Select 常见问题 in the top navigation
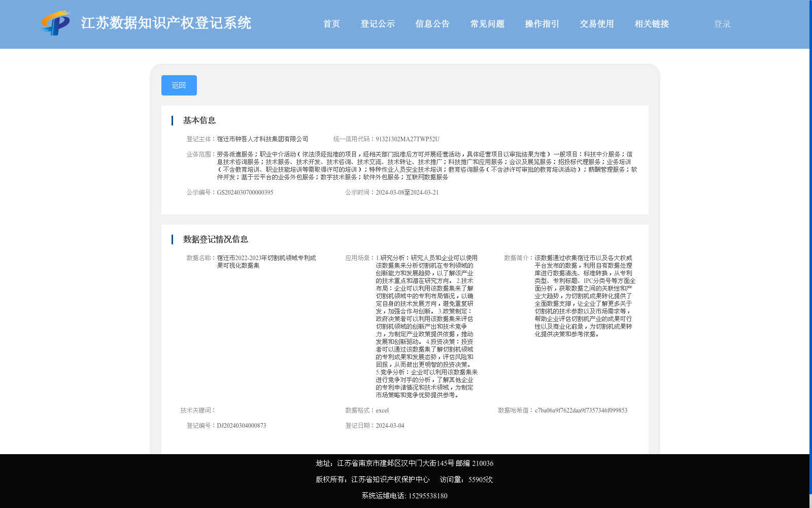 (x=487, y=24)
